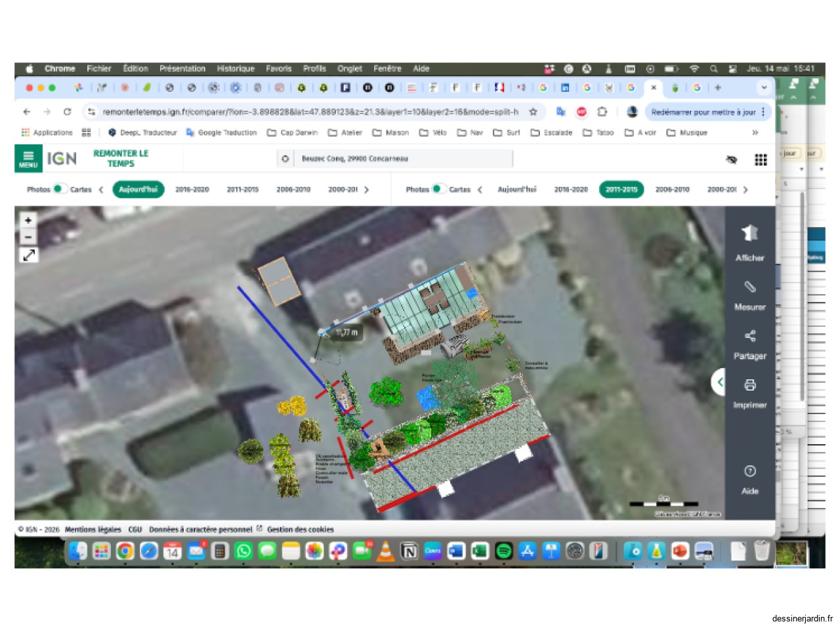Open the Gestion des cookies link
The width and height of the screenshot is (840, 630).
click(x=301, y=530)
